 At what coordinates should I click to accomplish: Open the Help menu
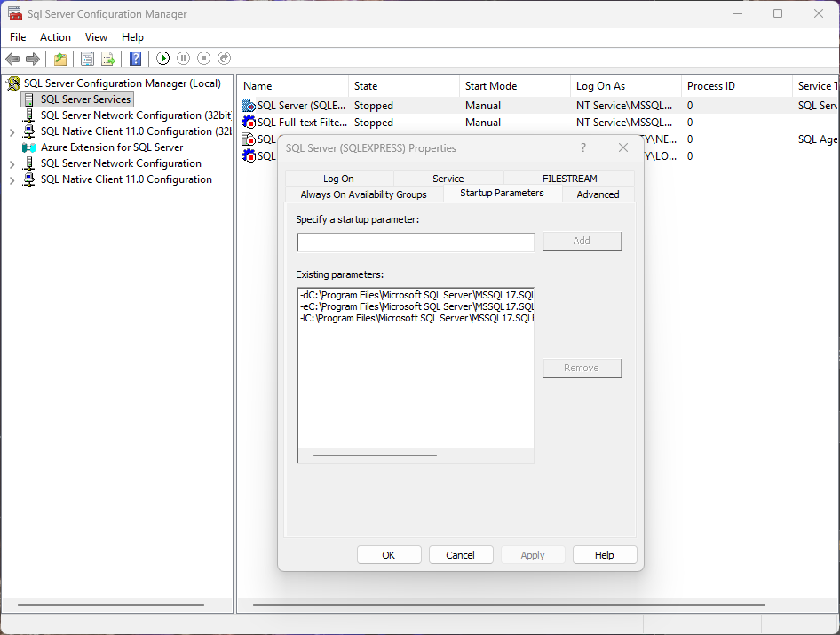click(132, 37)
